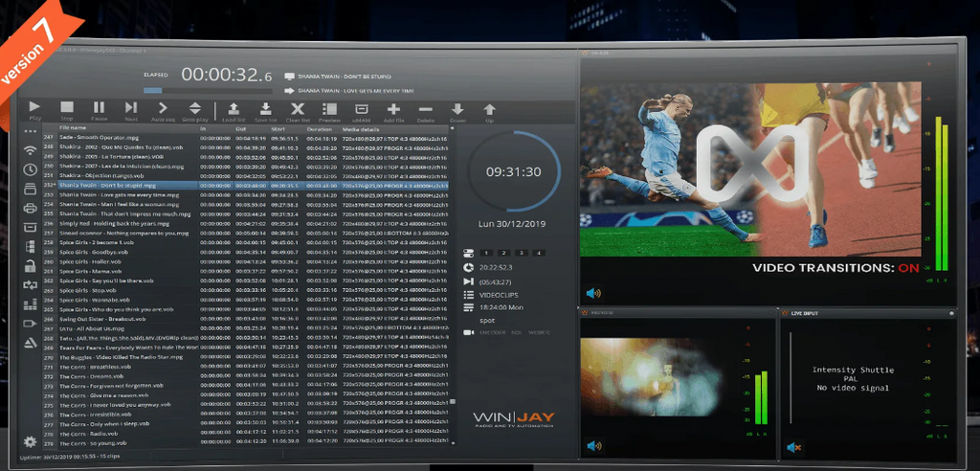Unmute the Live Input speaker
Screen dimensions: 980x471
(x=793, y=447)
